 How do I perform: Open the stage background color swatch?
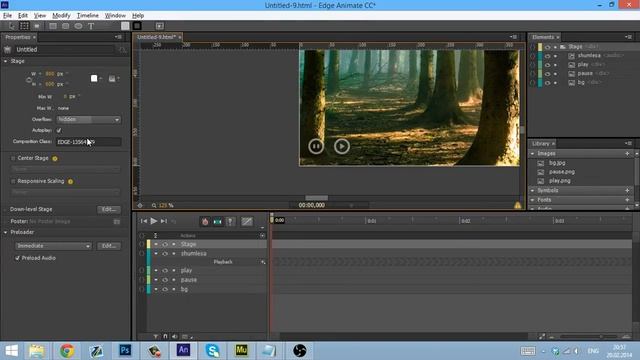pos(94,78)
